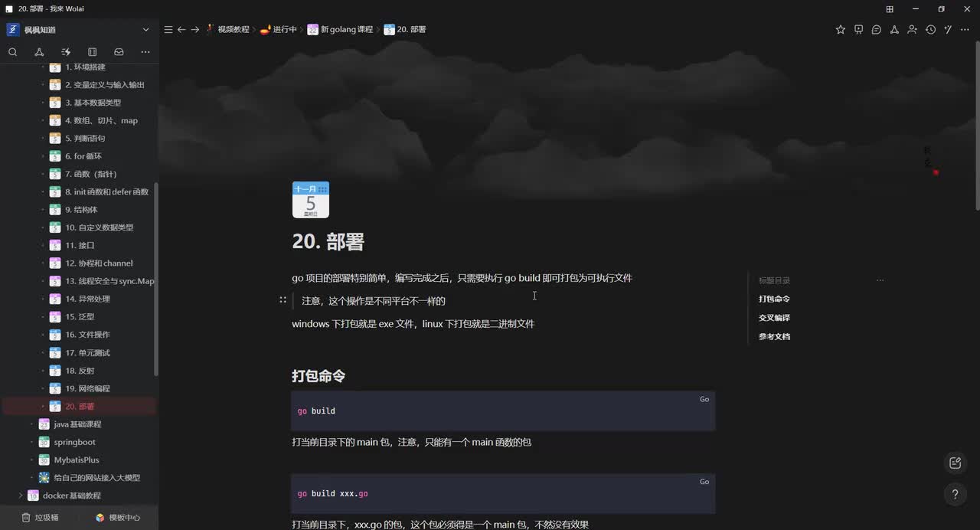Open the page relation graph icon in top bar
This screenshot has height=530, width=980.
[894, 29]
